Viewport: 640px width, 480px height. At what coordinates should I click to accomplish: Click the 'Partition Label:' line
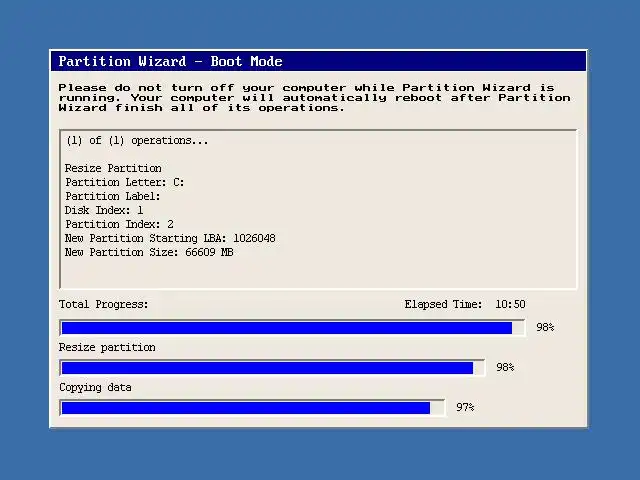pyautogui.click(x=113, y=196)
